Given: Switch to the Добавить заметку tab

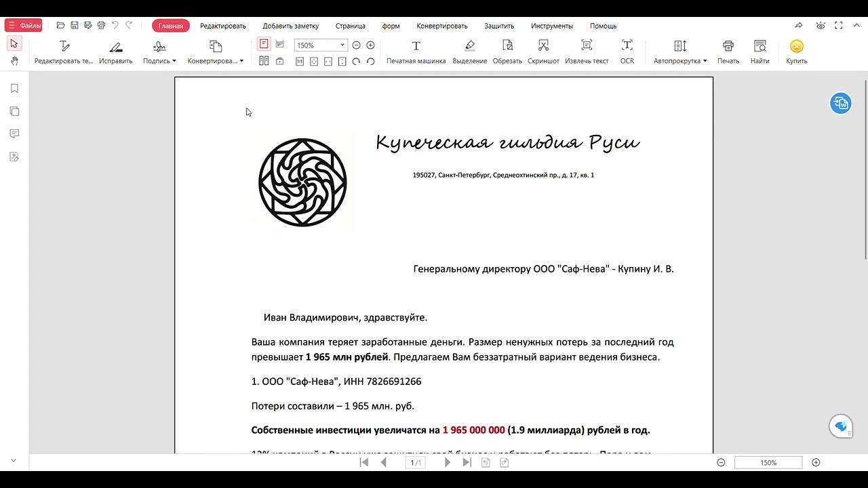Looking at the screenshot, I should tap(291, 26).
